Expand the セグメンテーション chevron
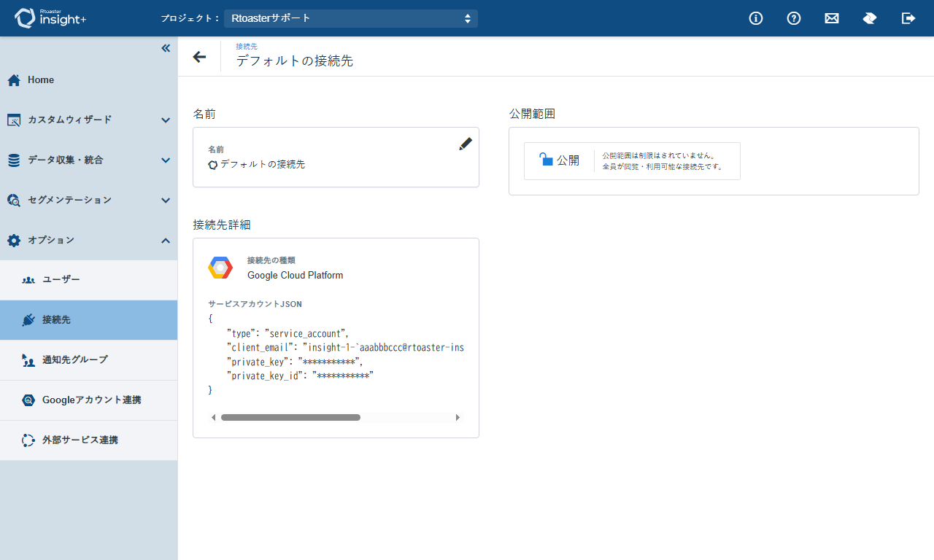This screenshot has width=934, height=560. pos(166,201)
